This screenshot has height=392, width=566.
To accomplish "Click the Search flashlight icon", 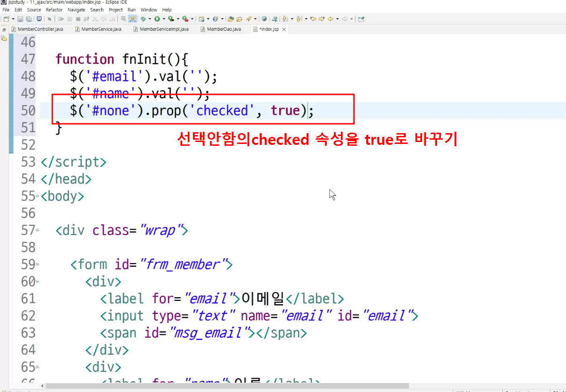I will [x=248, y=19].
